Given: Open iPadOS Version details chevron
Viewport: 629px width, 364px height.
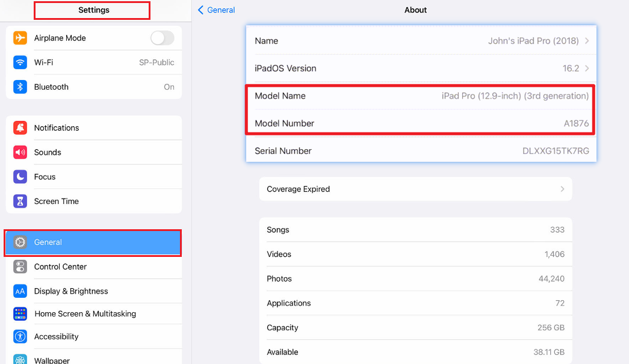Looking at the screenshot, I should [x=586, y=69].
